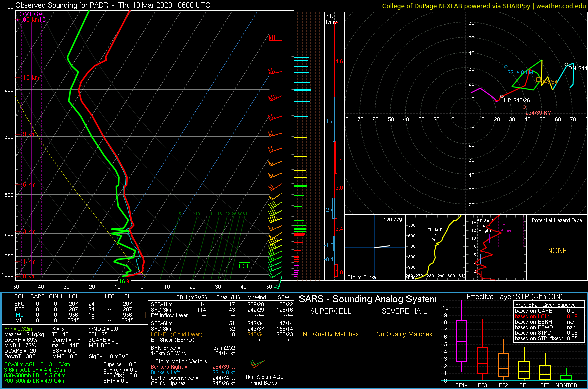
Task: Click the Theta-E v. Pres inset label
Action: coord(434,234)
